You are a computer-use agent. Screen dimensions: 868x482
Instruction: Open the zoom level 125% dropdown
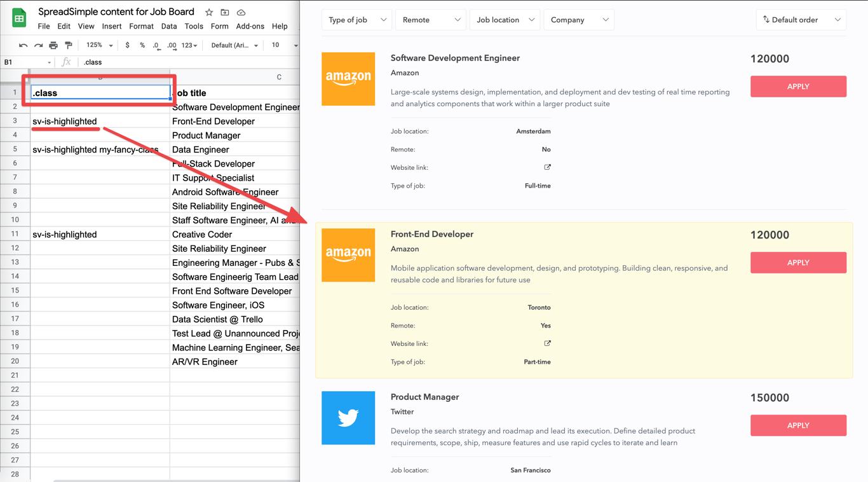[x=100, y=45]
